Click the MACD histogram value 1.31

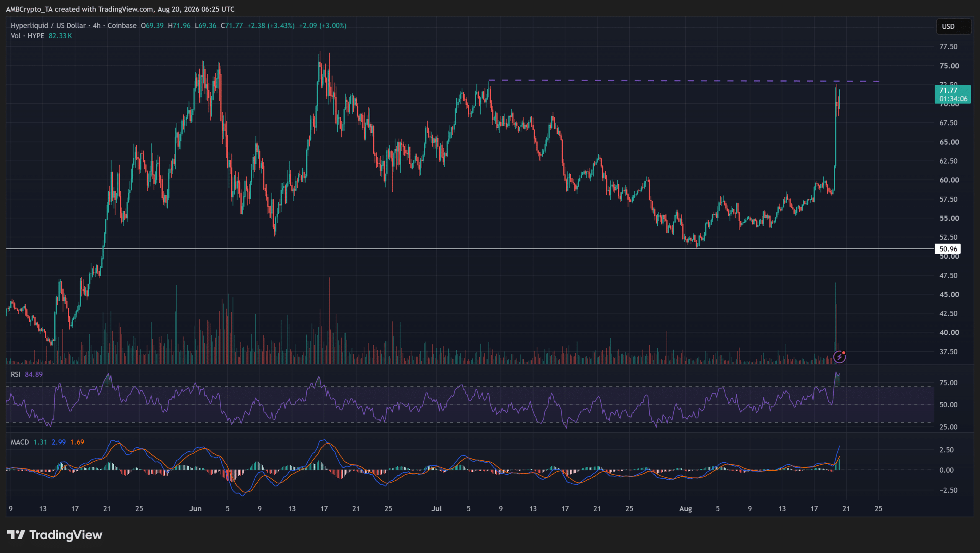pos(40,442)
